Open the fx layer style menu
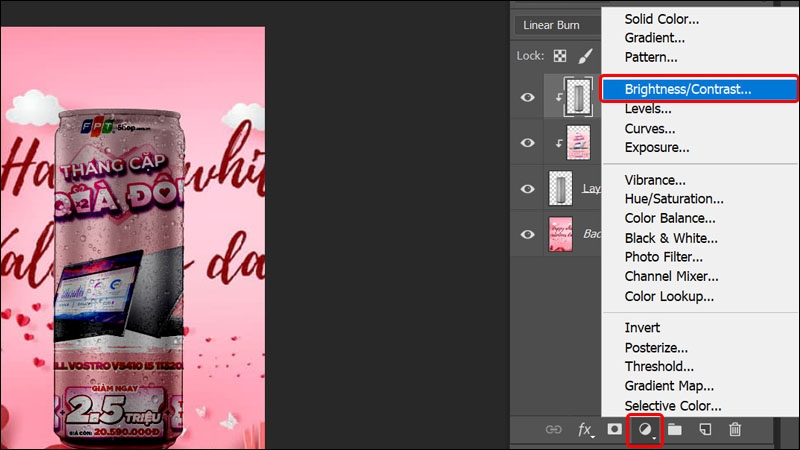Viewport: 800px width, 450px height. [586, 430]
